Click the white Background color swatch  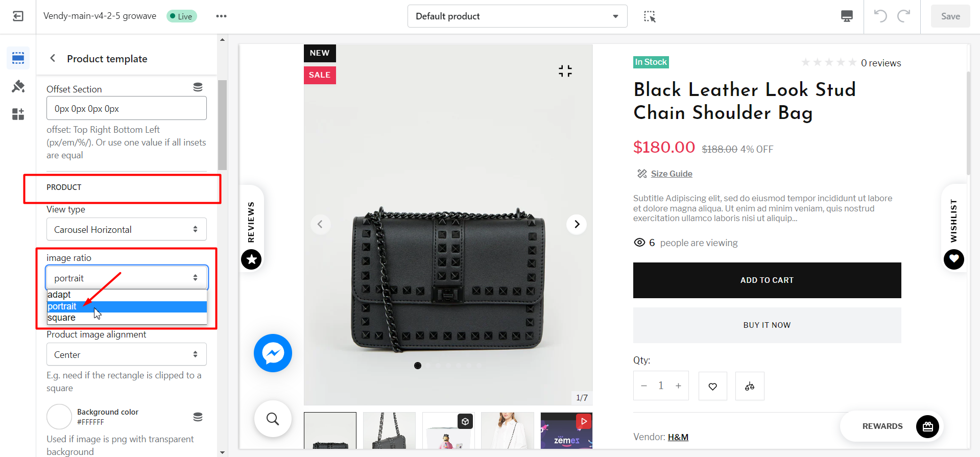[x=59, y=417]
